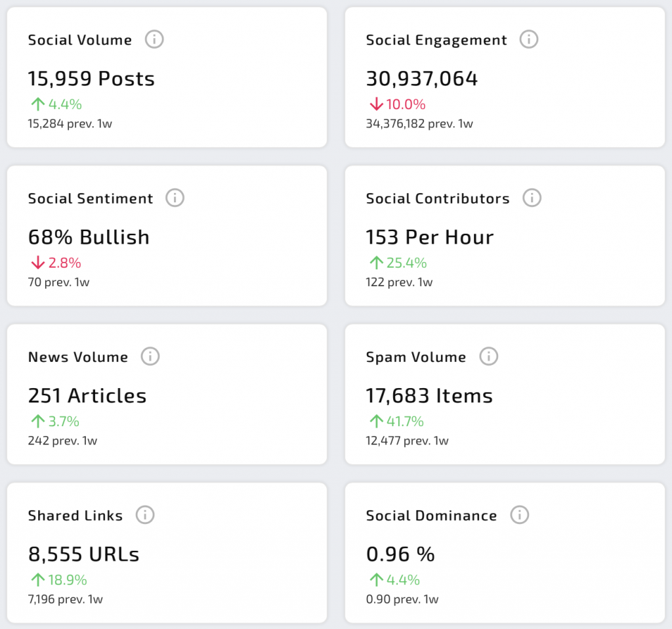
Task: Show info for Social Contributors
Action: click(532, 198)
